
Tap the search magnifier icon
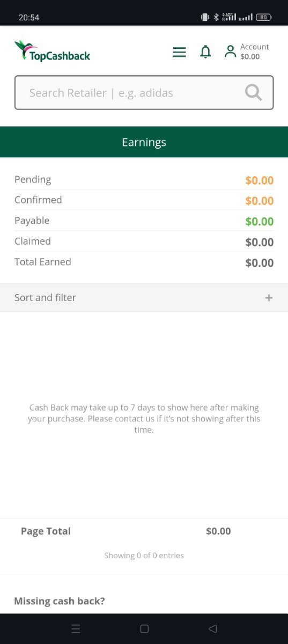[x=253, y=93]
